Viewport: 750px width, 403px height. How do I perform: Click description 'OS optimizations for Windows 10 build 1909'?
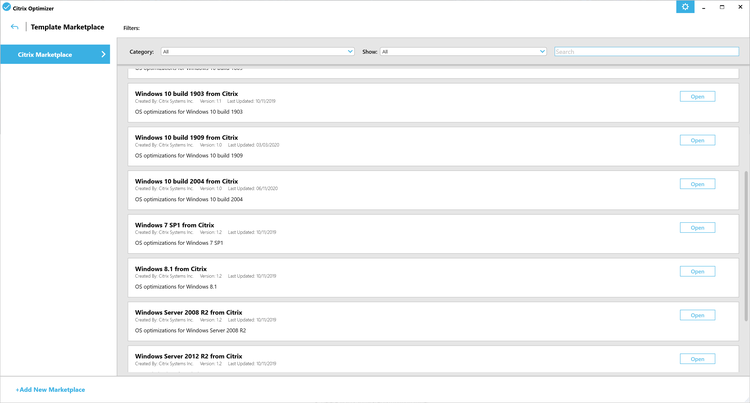click(x=189, y=155)
